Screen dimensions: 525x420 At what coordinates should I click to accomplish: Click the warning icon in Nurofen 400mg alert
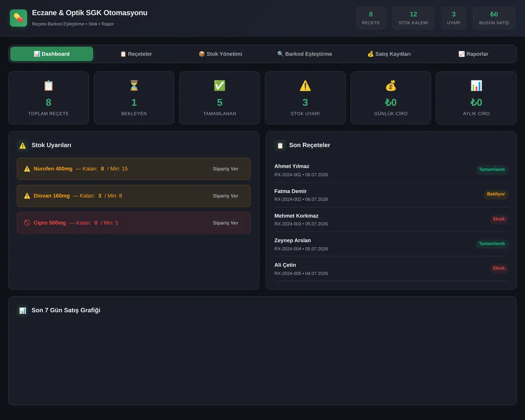pos(27,169)
